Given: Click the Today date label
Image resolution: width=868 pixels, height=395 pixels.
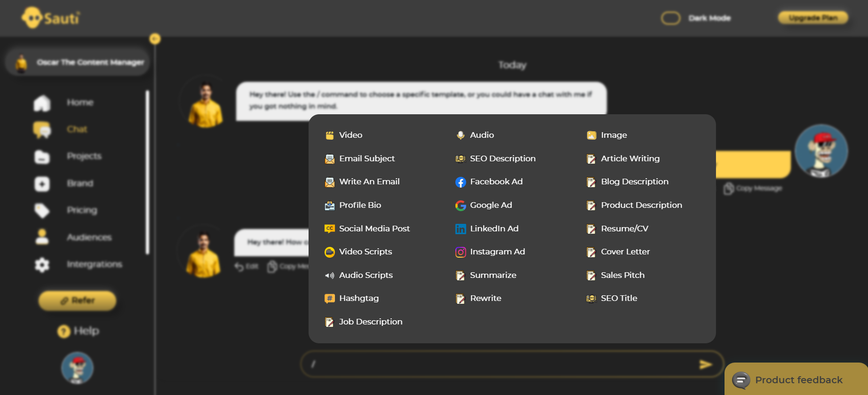Looking at the screenshot, I should [512, 65].
